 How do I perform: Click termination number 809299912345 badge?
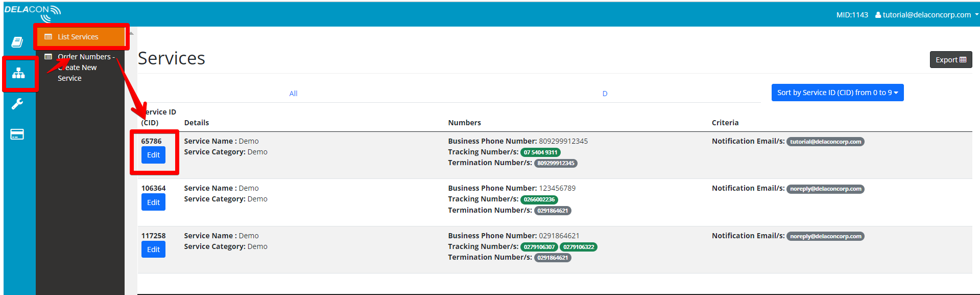pos(556,164)
